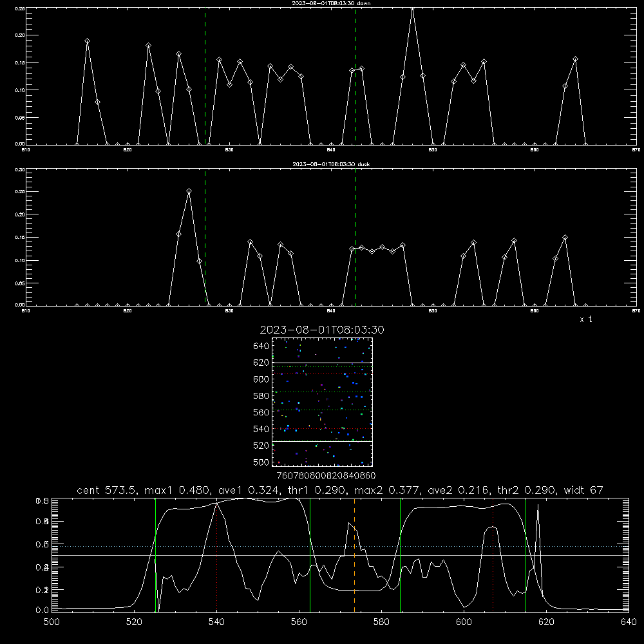Click the "840" x-axis label of dusk plot

(x=331, y=311)
